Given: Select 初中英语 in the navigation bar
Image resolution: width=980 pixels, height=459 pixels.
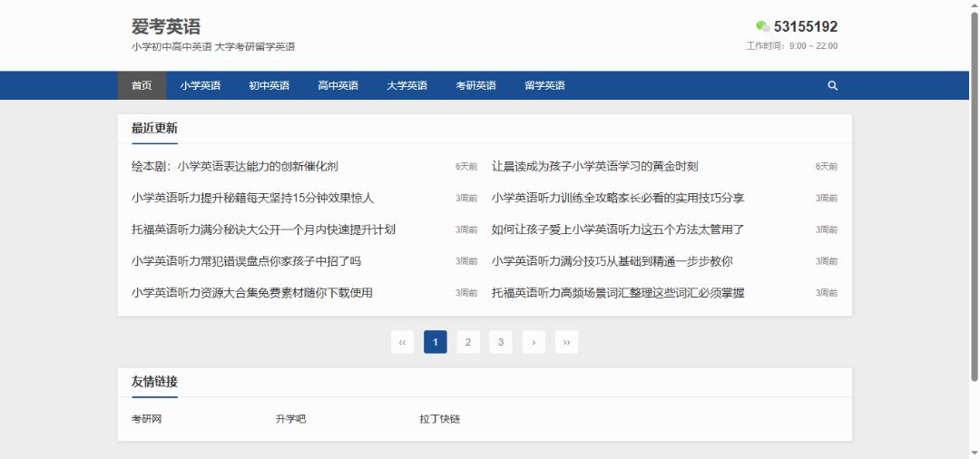Looking at the screenshot, I should coord(269,86).
